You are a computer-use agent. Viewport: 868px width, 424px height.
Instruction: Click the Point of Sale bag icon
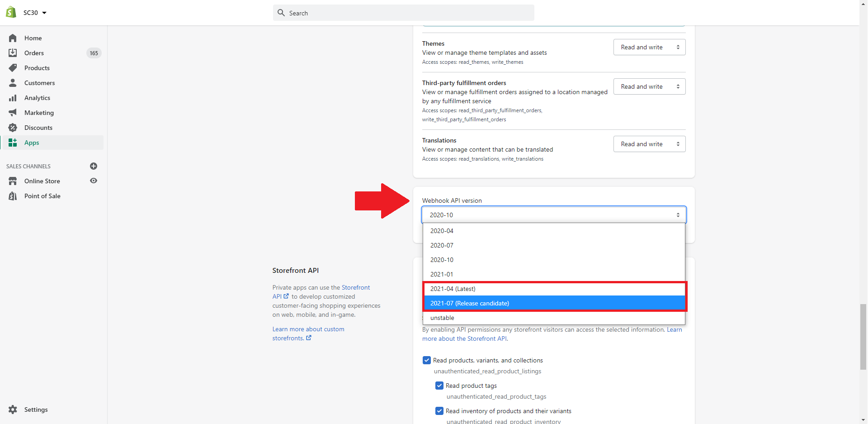(13, 196)
